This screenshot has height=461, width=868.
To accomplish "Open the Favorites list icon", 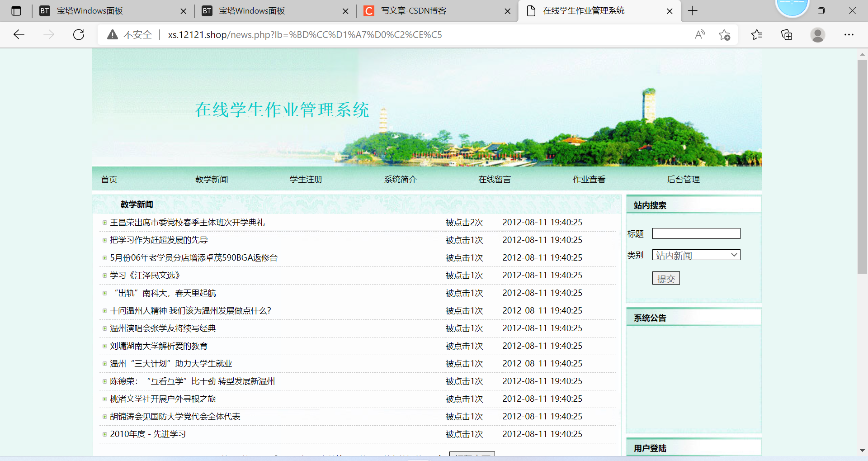I will [x=757, y=34].
